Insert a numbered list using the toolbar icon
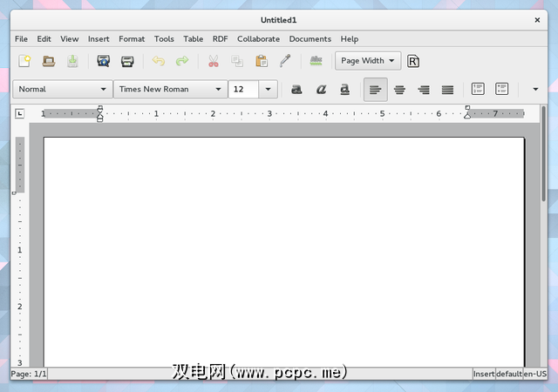 (478, 89)
